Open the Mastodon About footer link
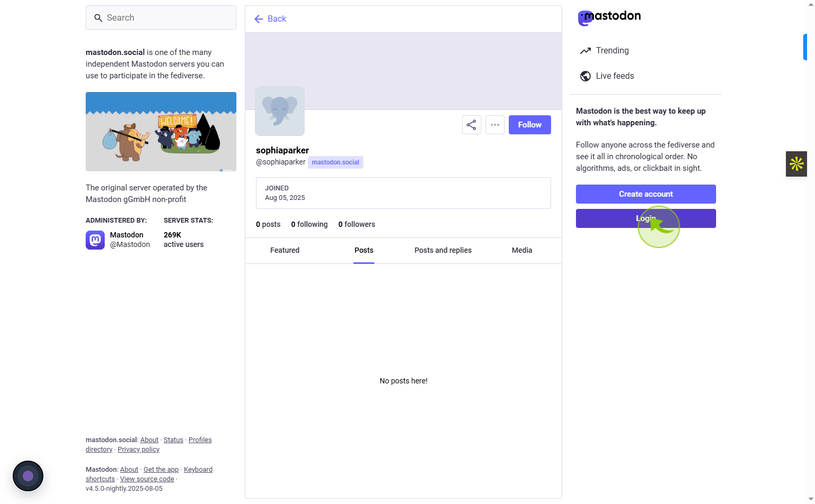The image size is (815, 504). [129, 470]
